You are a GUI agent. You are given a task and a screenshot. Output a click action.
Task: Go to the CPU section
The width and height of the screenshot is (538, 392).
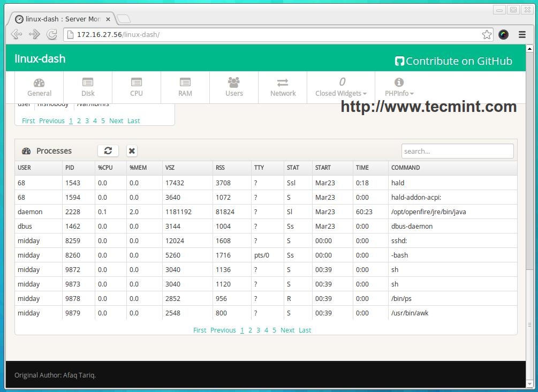pos(137,87)
